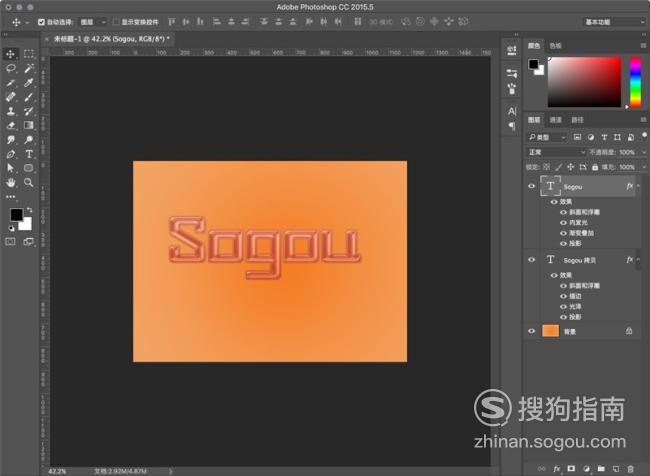Switch to the Channels (通道) tab
This screenshot has width=650, height=476.
tap(555, 120)
